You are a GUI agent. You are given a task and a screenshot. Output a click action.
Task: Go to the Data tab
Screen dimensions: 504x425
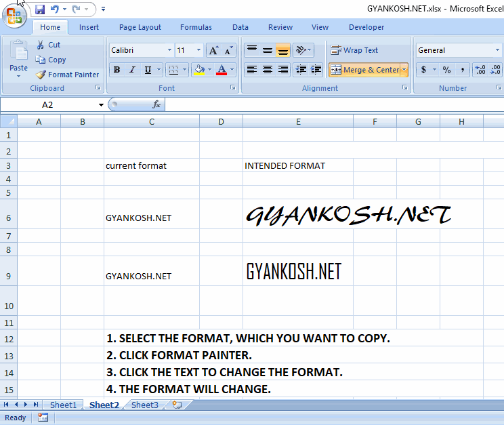tap(240, 27)
